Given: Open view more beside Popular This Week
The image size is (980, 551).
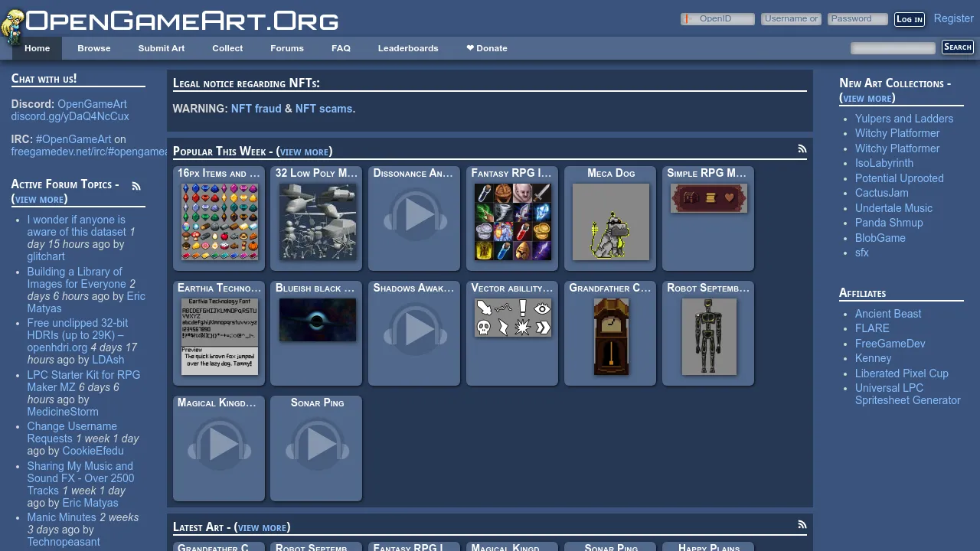Looking at the screenshot, I should tap(304, 152).
